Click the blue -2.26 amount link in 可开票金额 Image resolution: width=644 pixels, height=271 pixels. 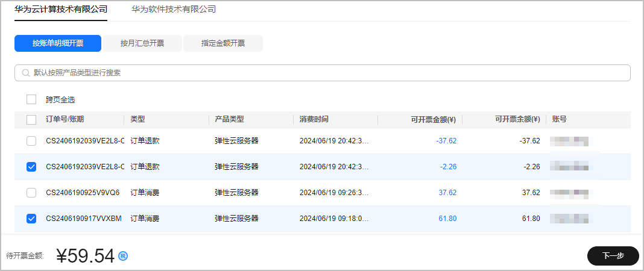tap(448, 167)
